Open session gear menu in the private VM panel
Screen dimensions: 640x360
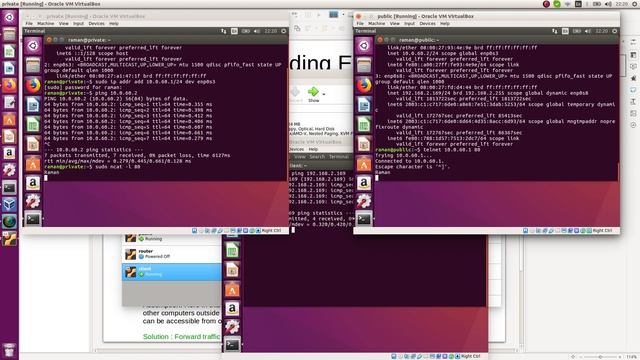(x=284, y=31)
